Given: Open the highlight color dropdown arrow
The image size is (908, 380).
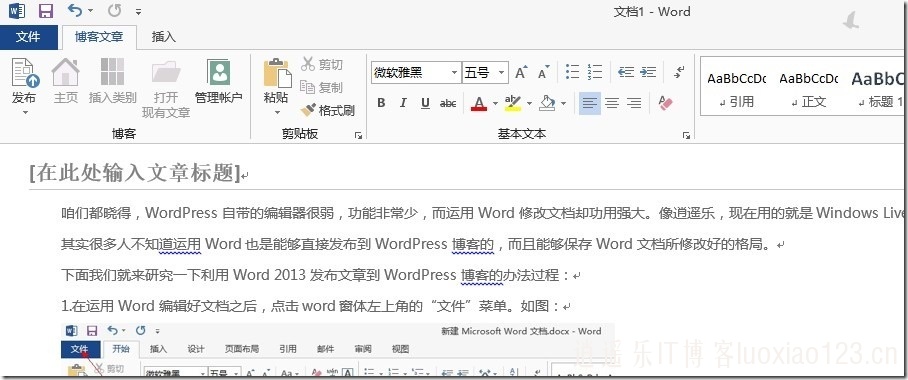Looking at the screenshot, I should point(529,104).
